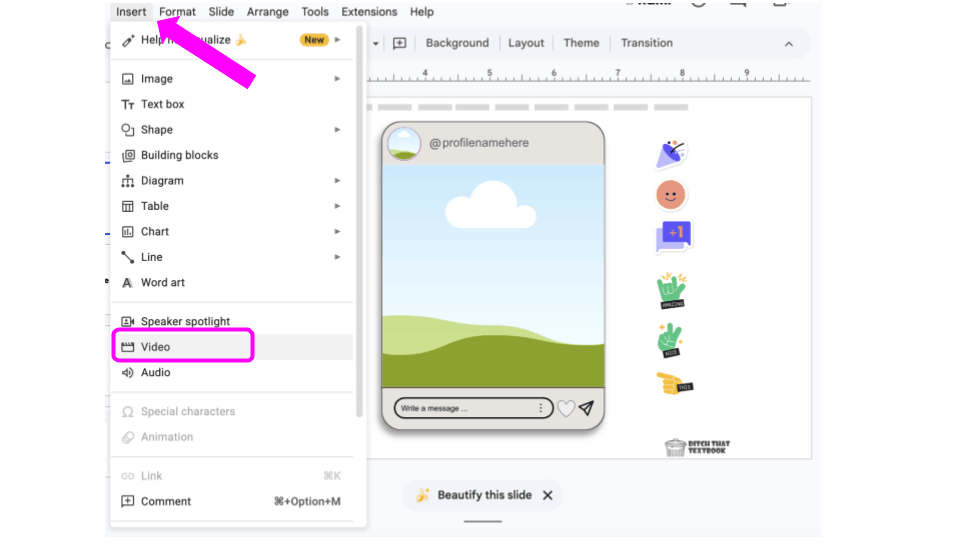Image resolution: width=960 pixels, height=540 pixels.
Task: Click the Chart icon in menu
Action: (127, 232)
